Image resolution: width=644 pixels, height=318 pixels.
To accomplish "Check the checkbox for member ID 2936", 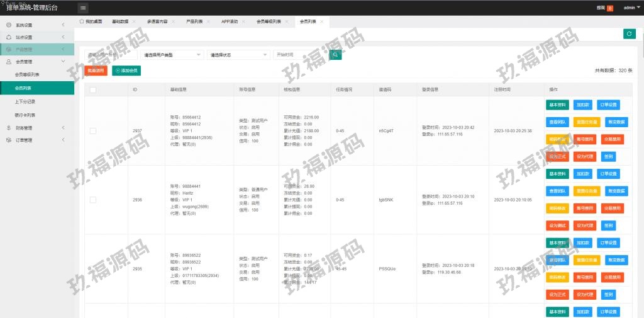I will click(93, 200).
